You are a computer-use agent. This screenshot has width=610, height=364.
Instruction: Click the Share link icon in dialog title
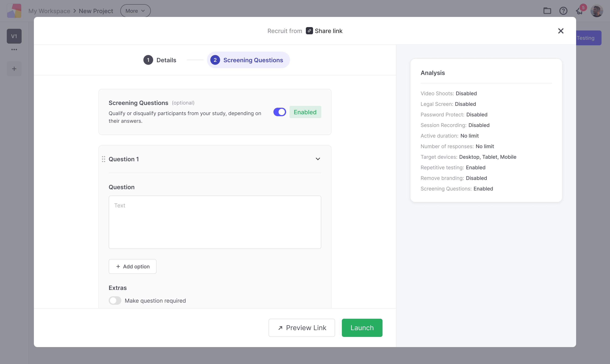(x=309, y=31)
